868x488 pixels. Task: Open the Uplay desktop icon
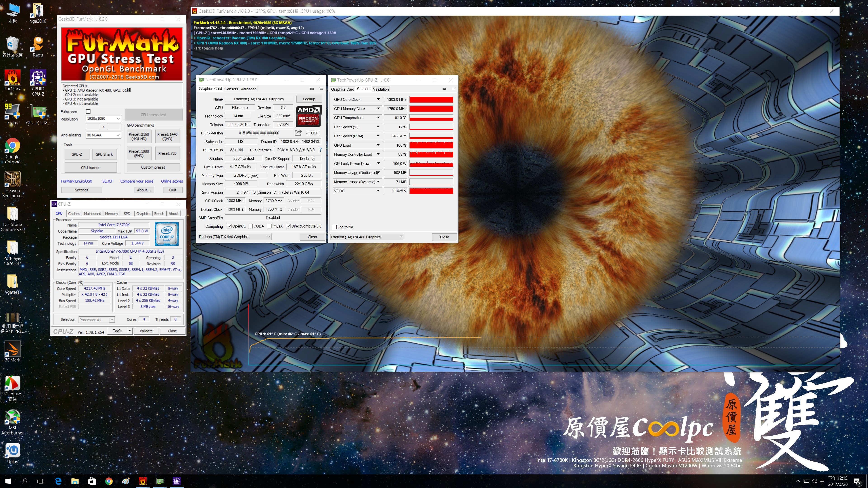pyautogui.click(x=12, y=453)
